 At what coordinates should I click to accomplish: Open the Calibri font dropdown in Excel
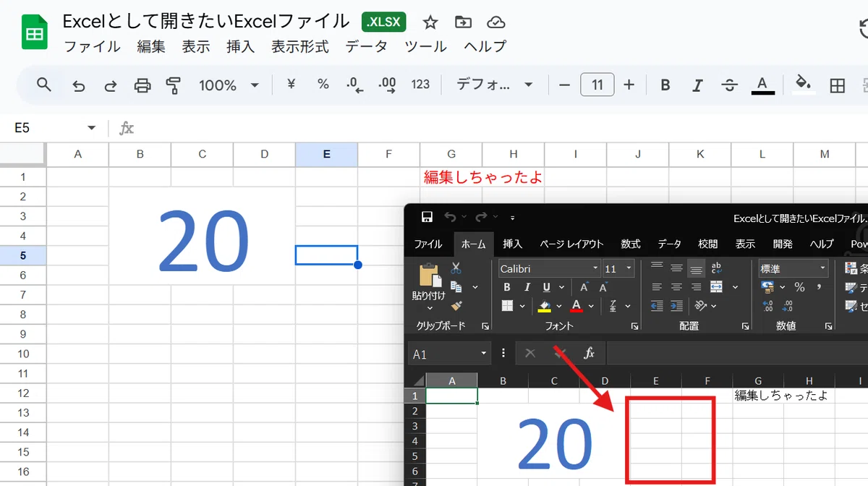coord(595,268)
